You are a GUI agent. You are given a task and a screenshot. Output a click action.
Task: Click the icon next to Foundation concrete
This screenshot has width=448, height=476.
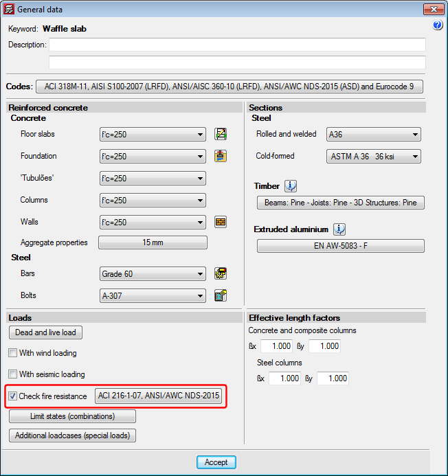(221, 156)
